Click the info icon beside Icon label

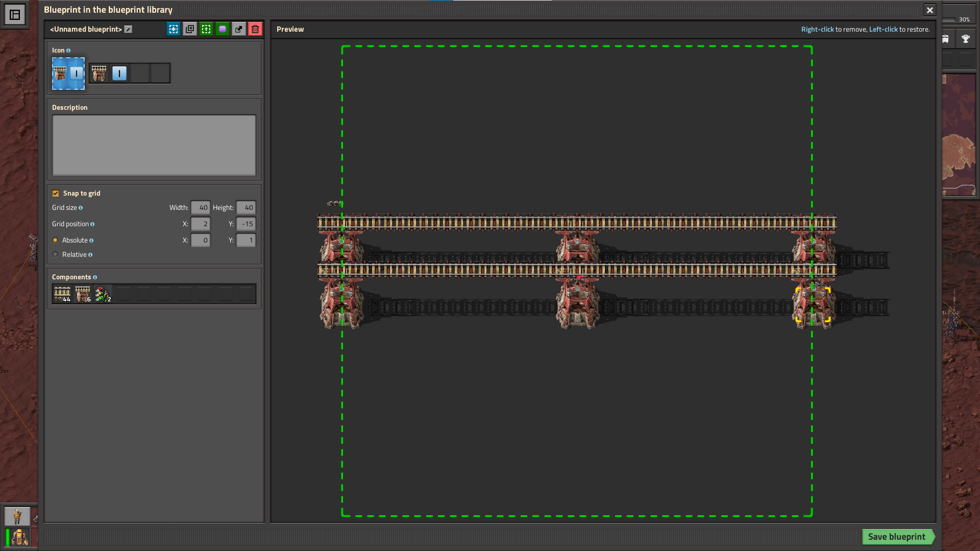point(68,51)
